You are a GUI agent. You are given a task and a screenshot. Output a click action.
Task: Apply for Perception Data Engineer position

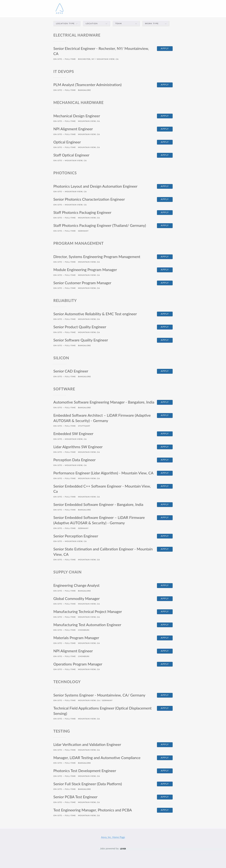[x=165, y=460]
